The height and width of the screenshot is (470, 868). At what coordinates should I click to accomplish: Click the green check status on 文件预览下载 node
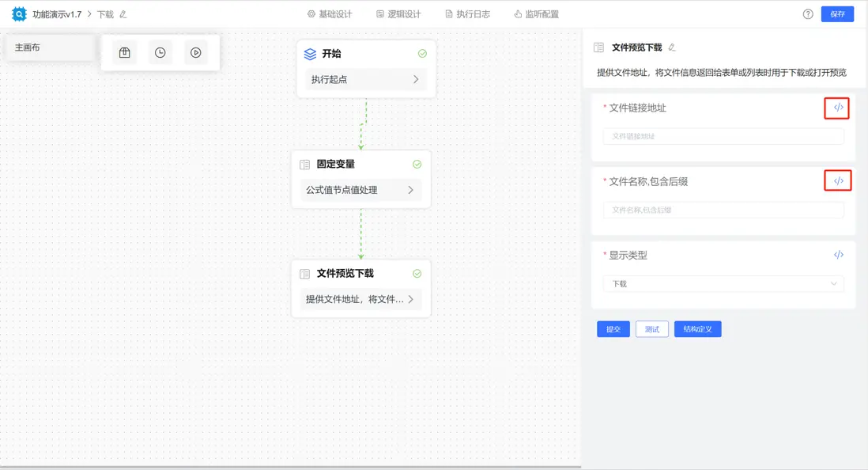click(417, 274)
